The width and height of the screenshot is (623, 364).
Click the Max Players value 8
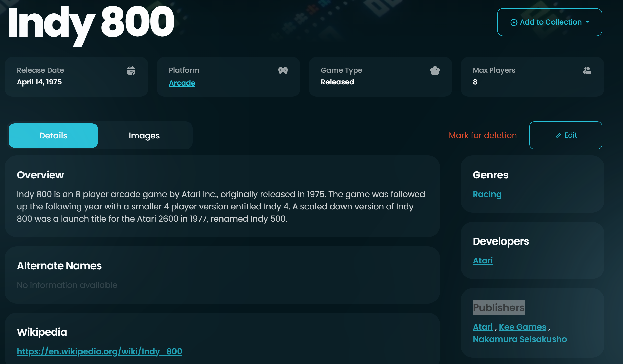click(475, 82)
